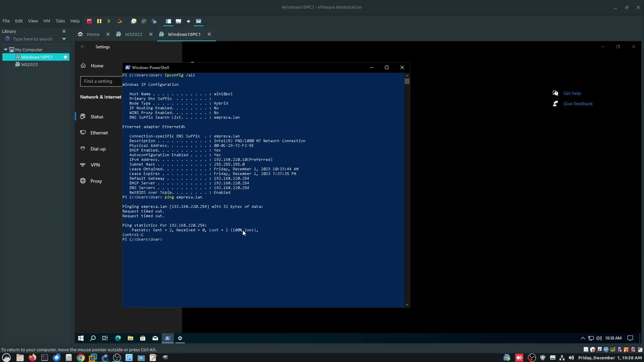Click the red power off VM icon
Screen dimensions: 644x362
click(89, 21)
